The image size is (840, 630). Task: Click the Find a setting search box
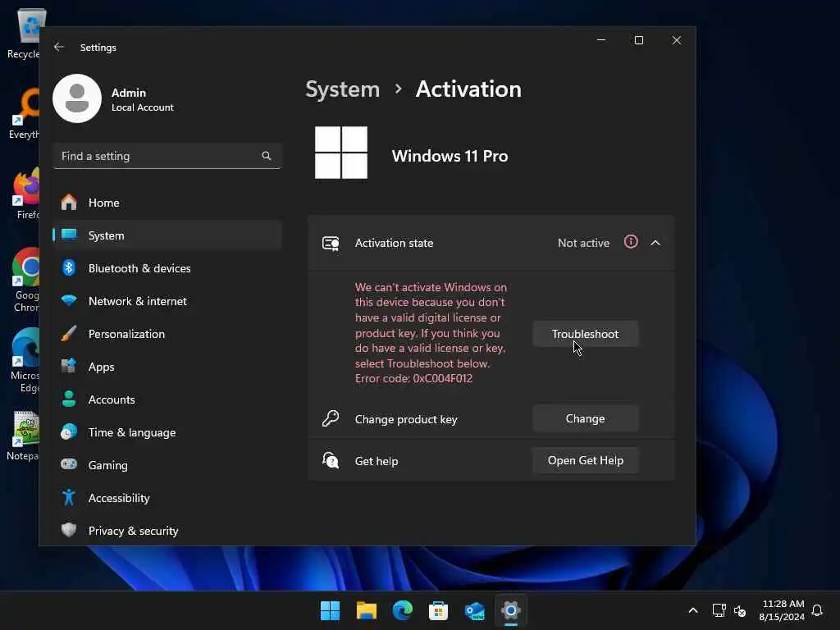click(167, 156)
